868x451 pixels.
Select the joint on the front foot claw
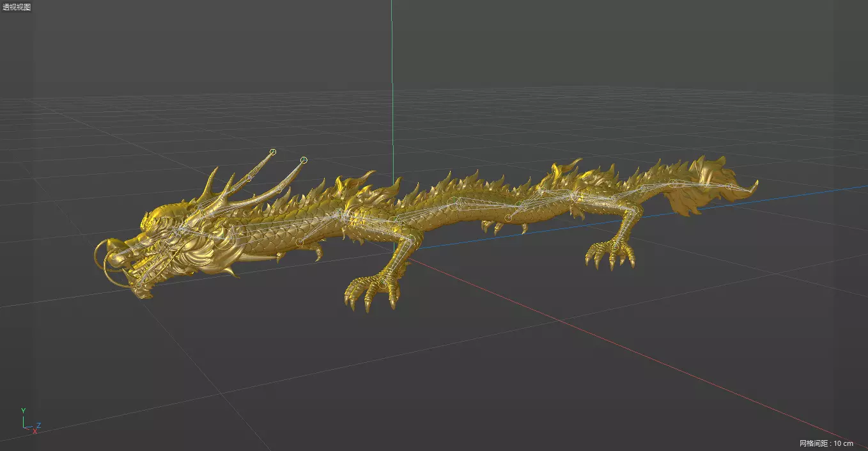383,283
